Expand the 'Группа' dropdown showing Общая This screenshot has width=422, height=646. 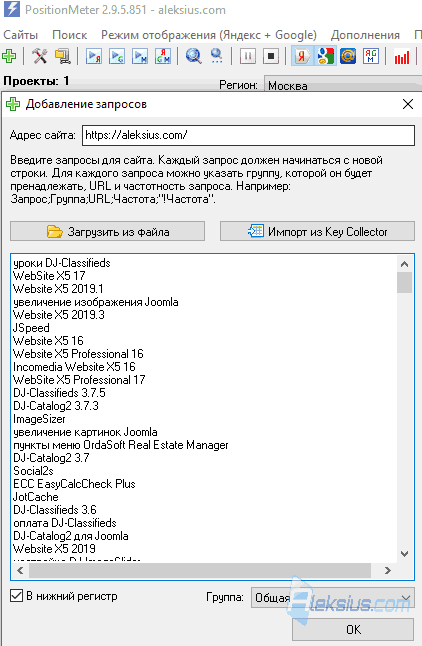(x=333, y=597)
